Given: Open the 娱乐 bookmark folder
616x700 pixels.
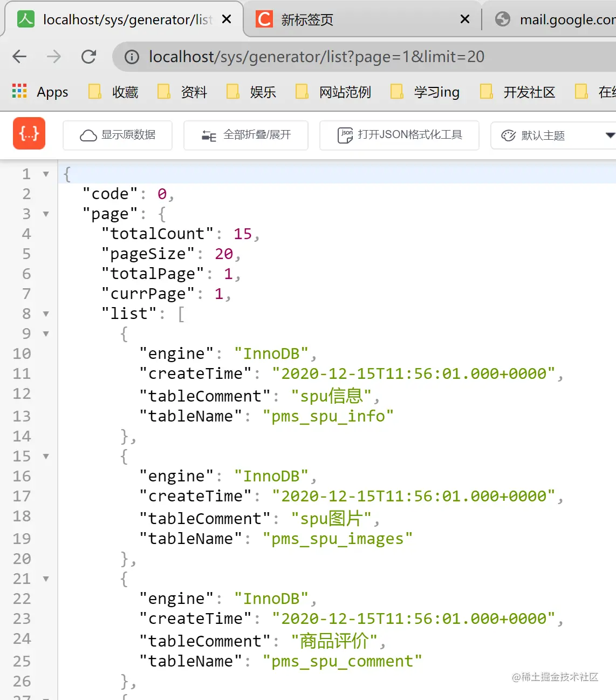Looking at the screenshot, I should (251, 92).
